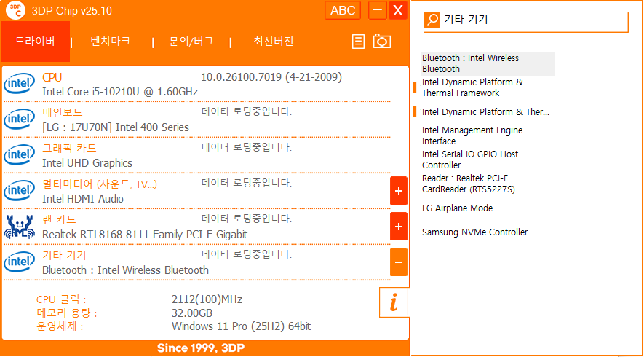Click the Intel logo beside CPU

tap(19, 84)
